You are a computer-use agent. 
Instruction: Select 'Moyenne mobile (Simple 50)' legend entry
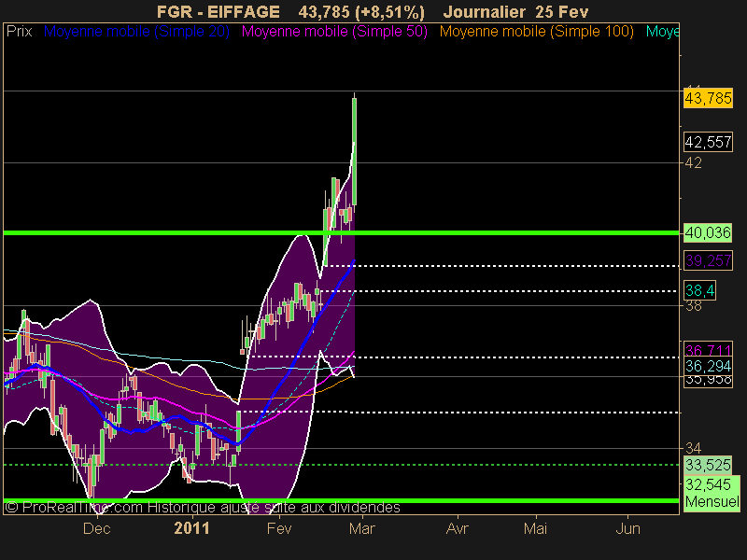point(334,32)
